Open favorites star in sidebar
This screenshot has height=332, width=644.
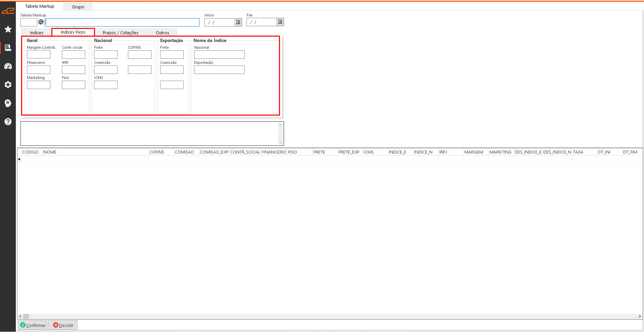8,30
